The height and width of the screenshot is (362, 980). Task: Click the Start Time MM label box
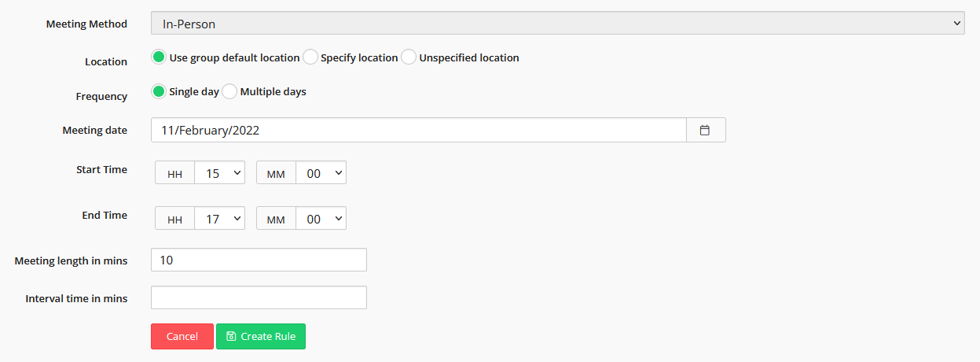click(276, 173)
